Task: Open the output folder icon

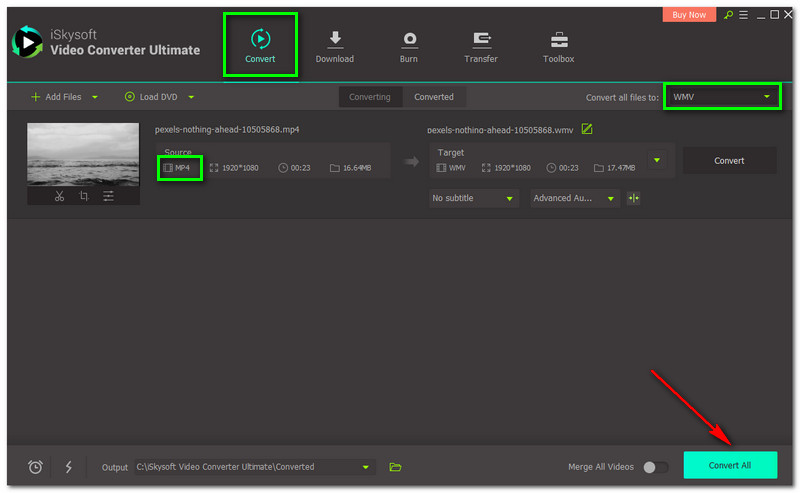Action: [x=395, y=467]
